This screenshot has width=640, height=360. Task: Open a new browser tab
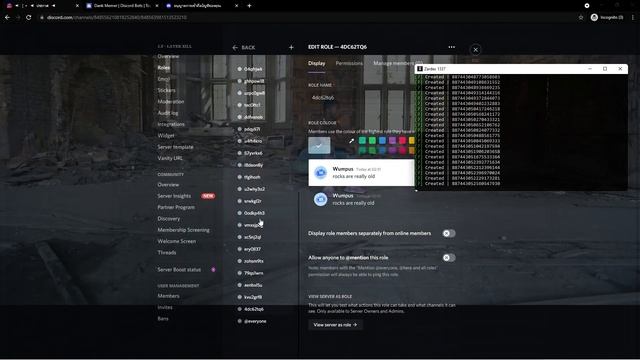point(249,6)
